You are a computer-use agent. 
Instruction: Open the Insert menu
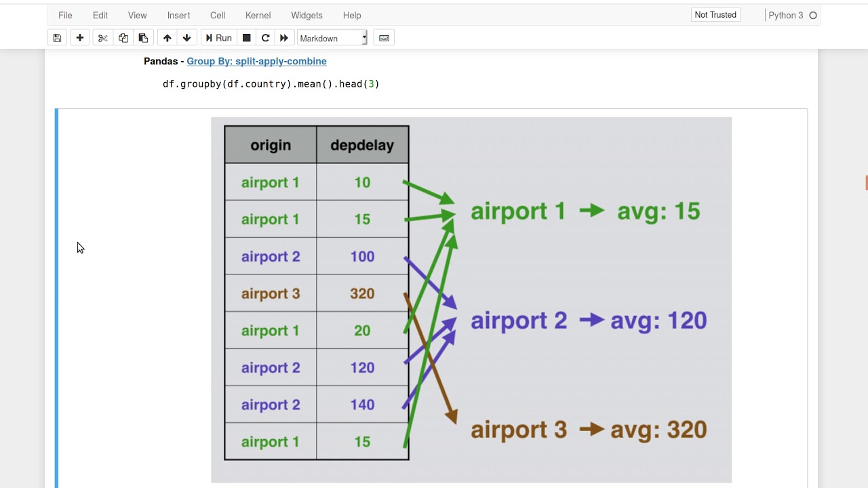point(178,15)
